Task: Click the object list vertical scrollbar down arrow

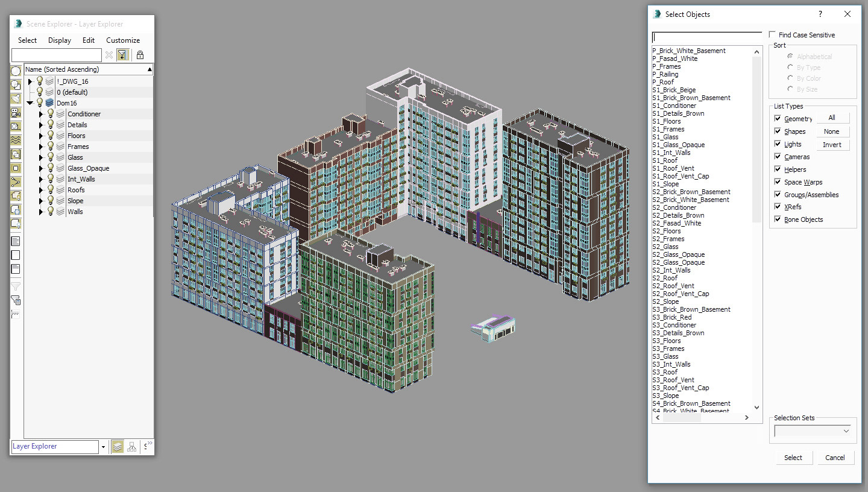Action: click(x=758, y=408)
